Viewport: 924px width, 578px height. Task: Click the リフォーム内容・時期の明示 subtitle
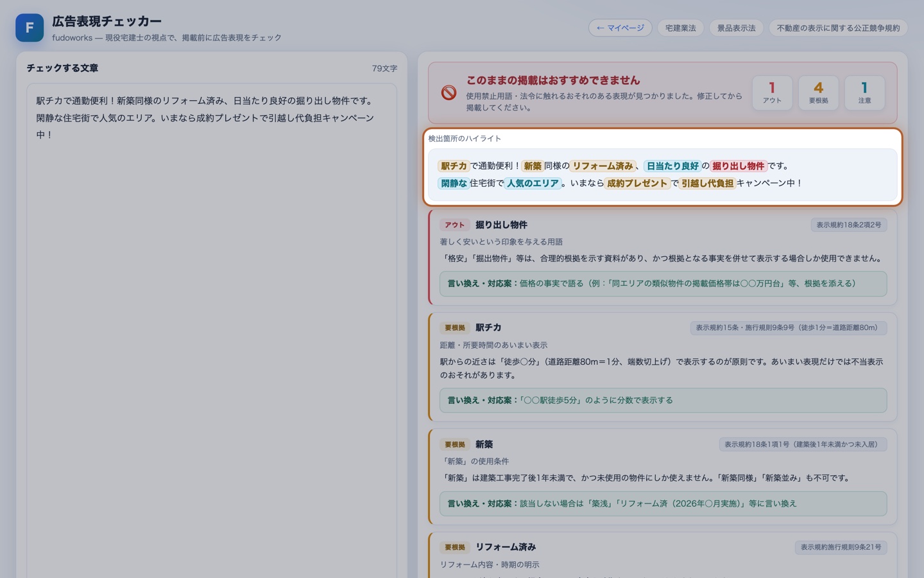(490, 565)
